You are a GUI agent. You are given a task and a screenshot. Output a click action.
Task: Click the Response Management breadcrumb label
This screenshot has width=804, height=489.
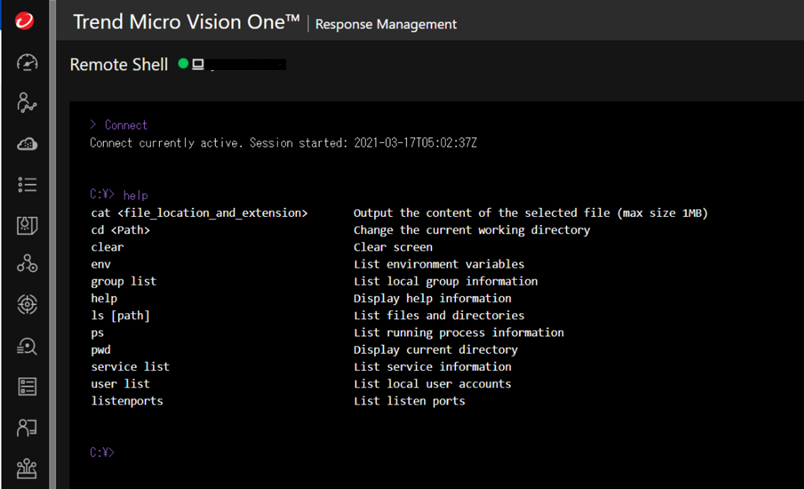pos(386,24)
